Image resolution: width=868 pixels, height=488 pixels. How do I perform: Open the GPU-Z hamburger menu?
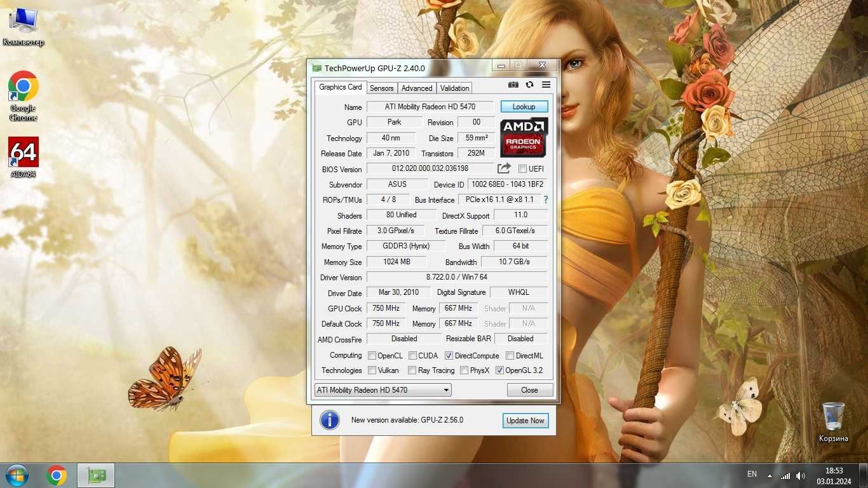pos(546,85)
